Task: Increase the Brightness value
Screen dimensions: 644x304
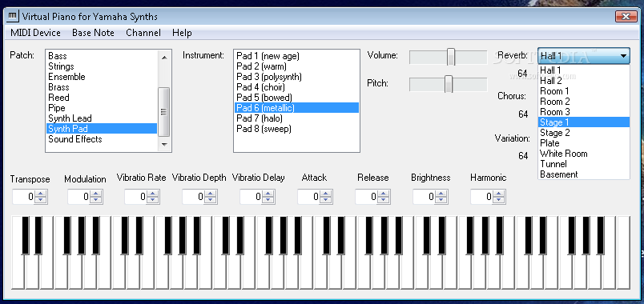Action: point(441,194)
